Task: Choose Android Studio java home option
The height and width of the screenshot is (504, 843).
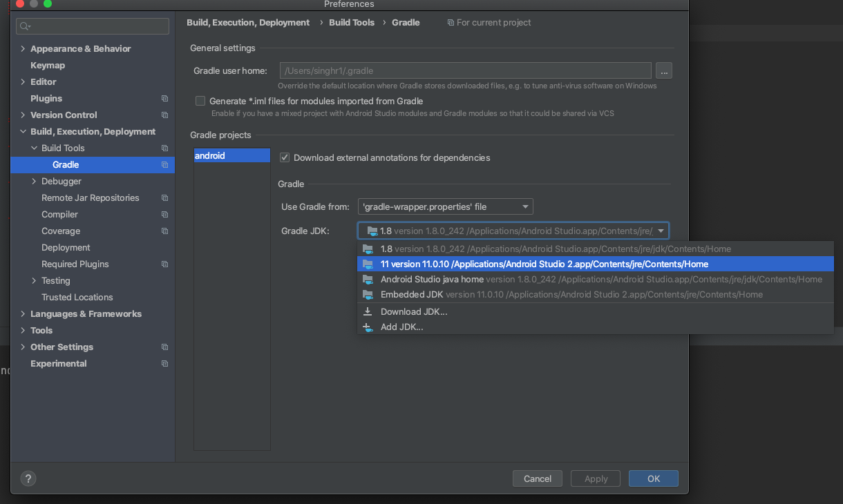Action: (x=432, y=280)
